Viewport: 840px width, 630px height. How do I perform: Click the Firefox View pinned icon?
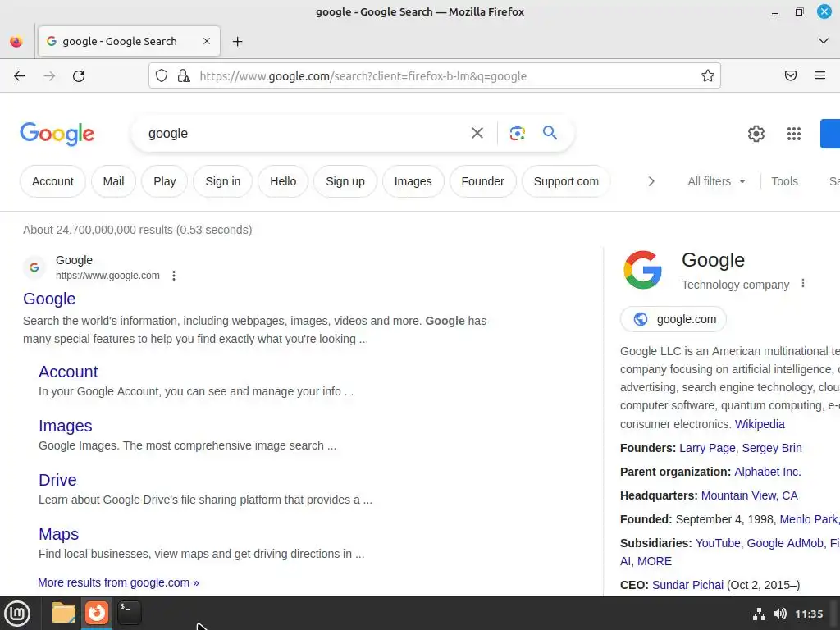(x=16, y=41)
